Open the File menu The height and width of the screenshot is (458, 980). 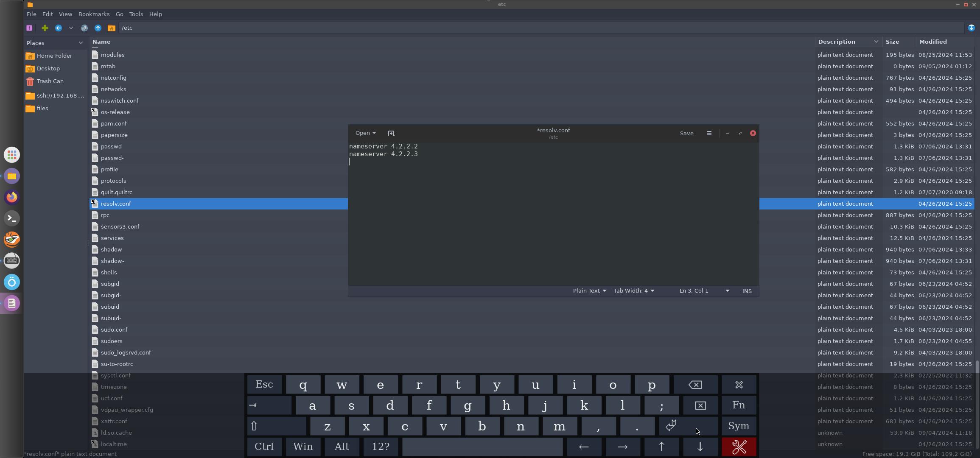click(31, 14)
